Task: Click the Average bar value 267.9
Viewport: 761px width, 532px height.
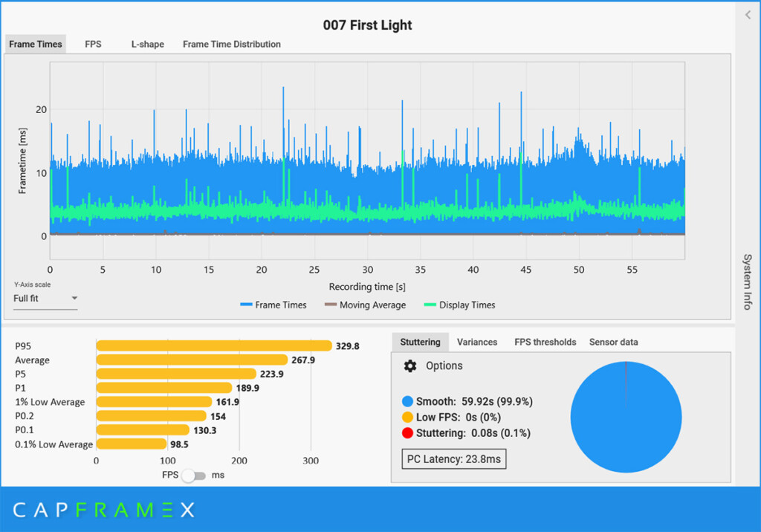Action: (x=303, y=360)
